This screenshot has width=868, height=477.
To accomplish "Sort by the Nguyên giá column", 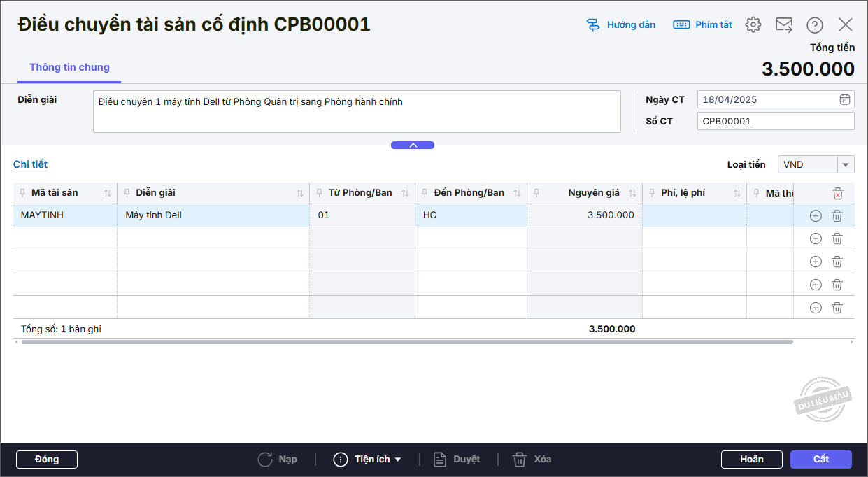I will [x=632, y=193].
